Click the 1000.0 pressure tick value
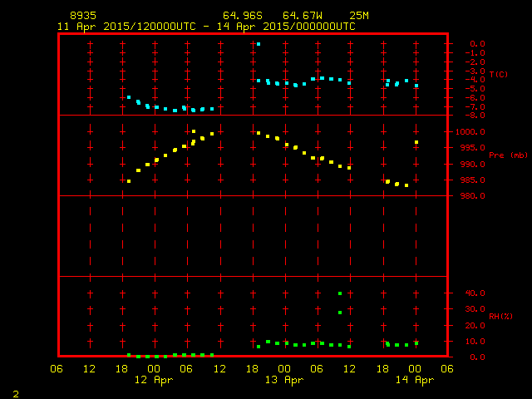The width and height of the screenshot is (532, 399). coord(470,132)
